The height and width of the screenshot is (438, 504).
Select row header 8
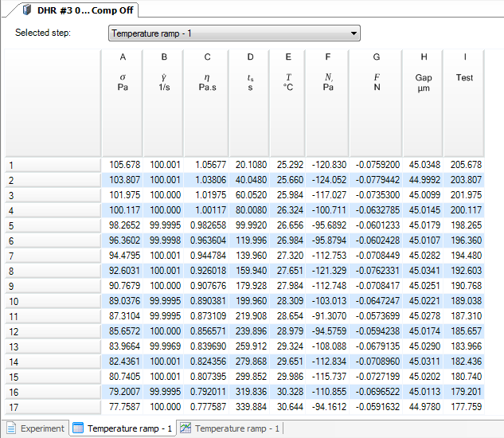click(53, 271)
